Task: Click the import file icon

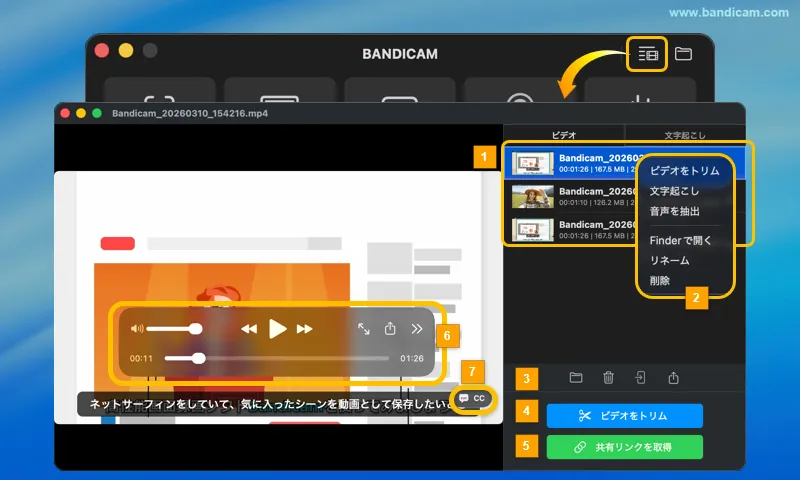Action: point(640,377)
